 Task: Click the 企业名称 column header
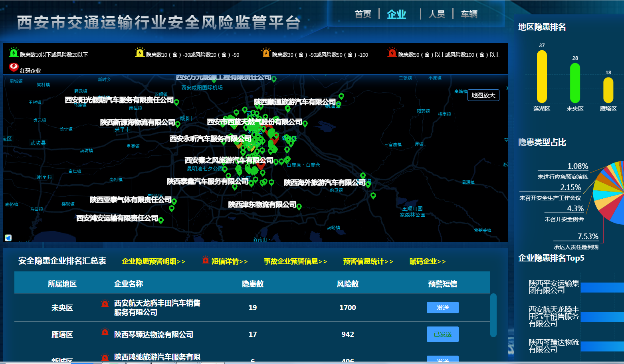(x=129, y=284)
